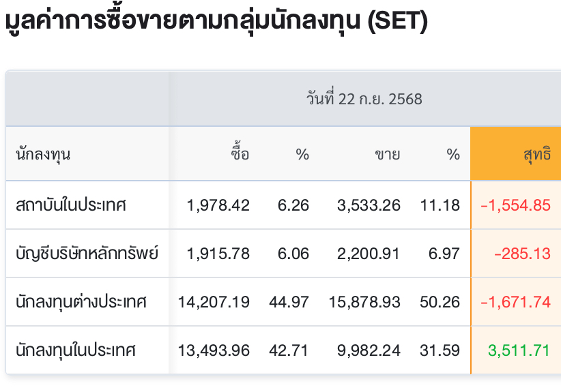Click the page title มูลค่าการซื้อขายตามกลุ่มนักลงทุน (SET)
The width and height of the screenshot is (561, 392).
[x=216, y=20]
